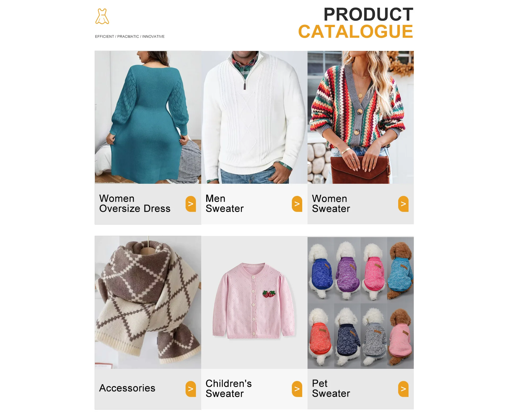
Task: View the pink strawberry cardigan image
Action: 254,302
